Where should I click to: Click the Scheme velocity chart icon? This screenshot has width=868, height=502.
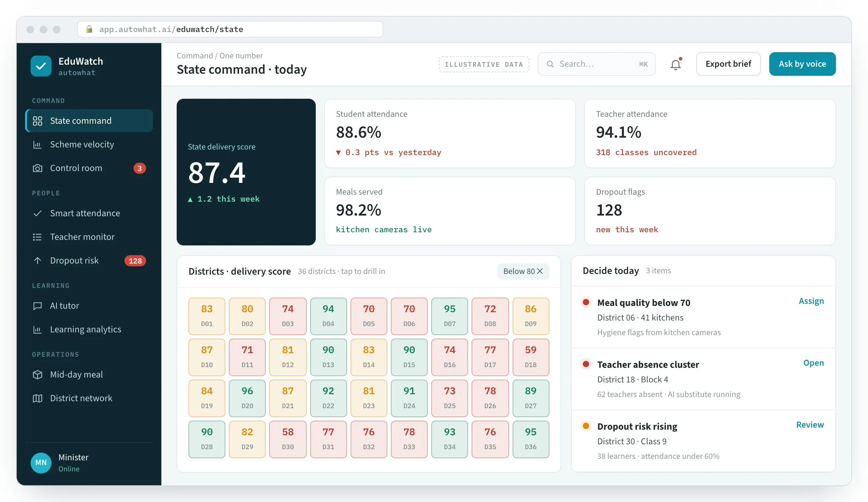(x=37, y=145)
